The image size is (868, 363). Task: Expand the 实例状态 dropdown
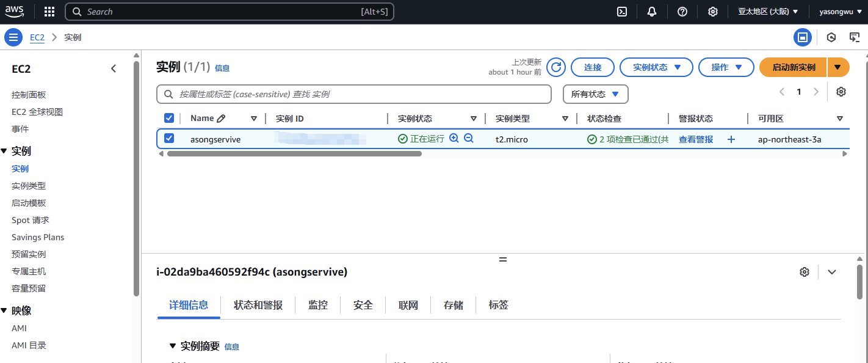click(656, 67)
